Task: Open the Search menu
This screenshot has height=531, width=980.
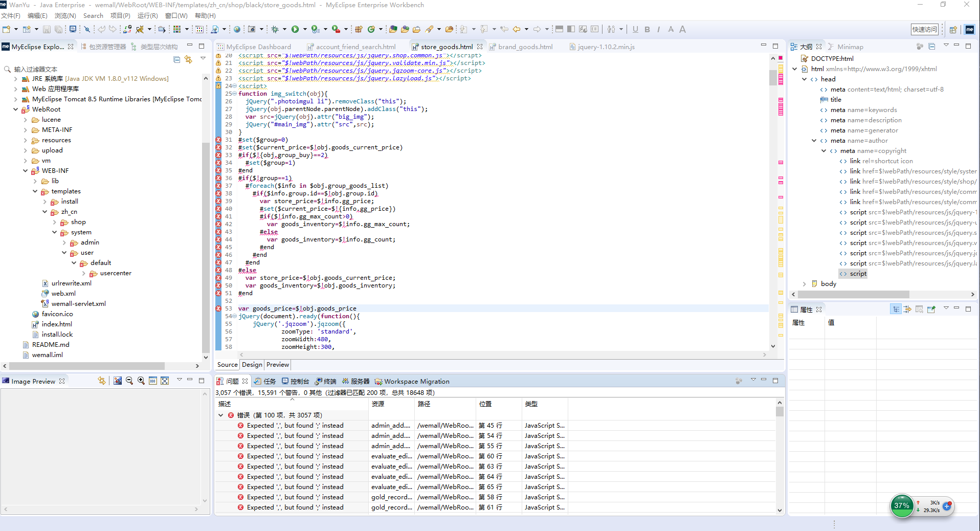Action: click(93, 16)
